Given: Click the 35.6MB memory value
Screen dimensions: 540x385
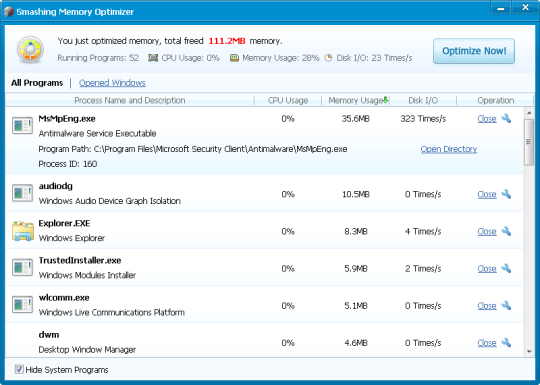Looking at the screenshot, I should tap(355, 119).
